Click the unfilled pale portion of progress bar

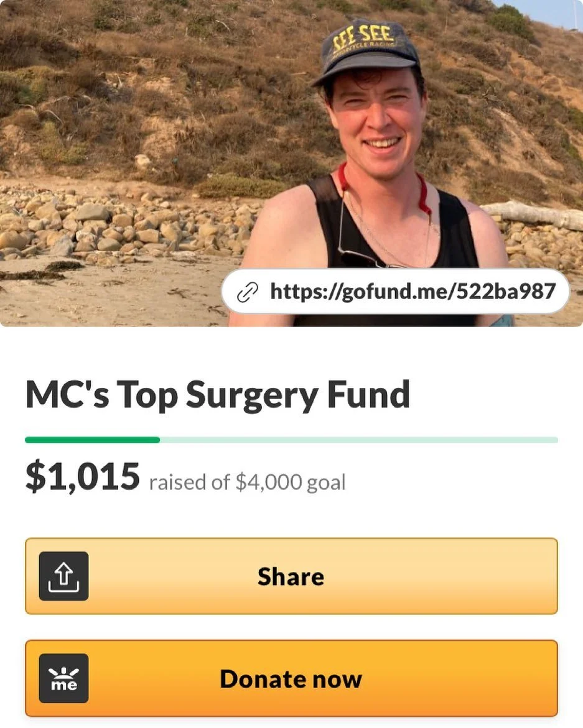click(358, 440)
